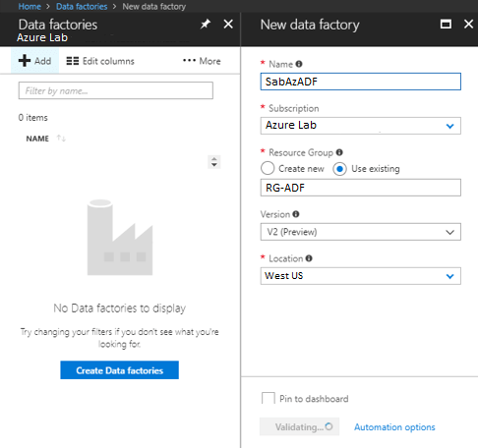Maximize the New data factory blade

(x=446, y=24)
